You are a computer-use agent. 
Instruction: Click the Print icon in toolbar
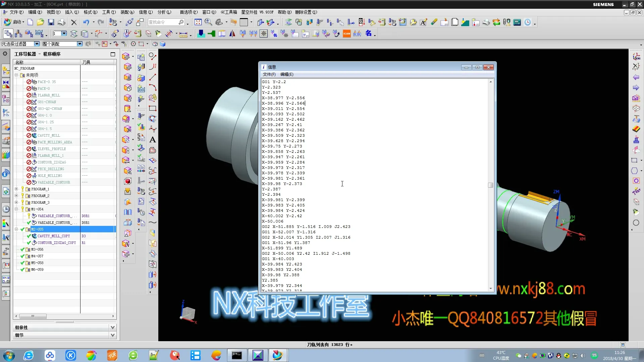61,22
